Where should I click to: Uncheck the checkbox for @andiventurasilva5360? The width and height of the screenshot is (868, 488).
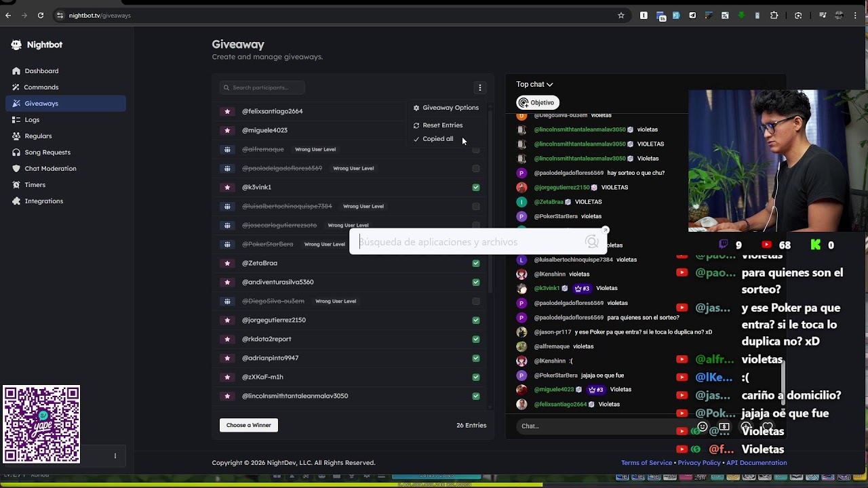tap(476, 282)
